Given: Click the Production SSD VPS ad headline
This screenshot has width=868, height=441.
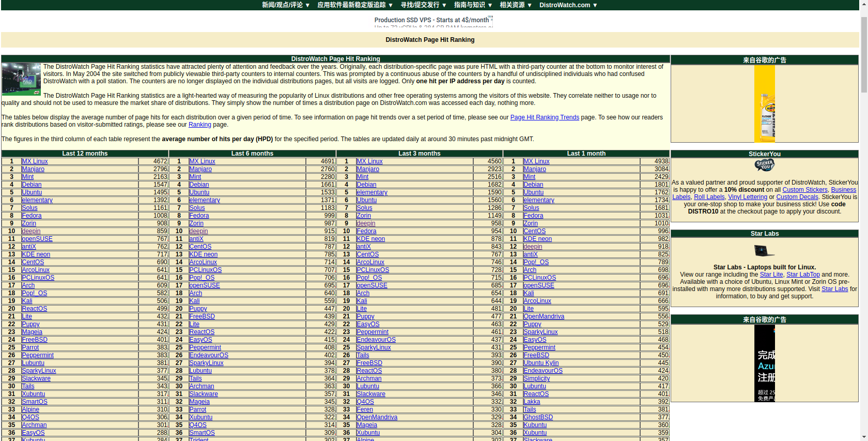Looking at the screenshot, I should tap(431, 20).
